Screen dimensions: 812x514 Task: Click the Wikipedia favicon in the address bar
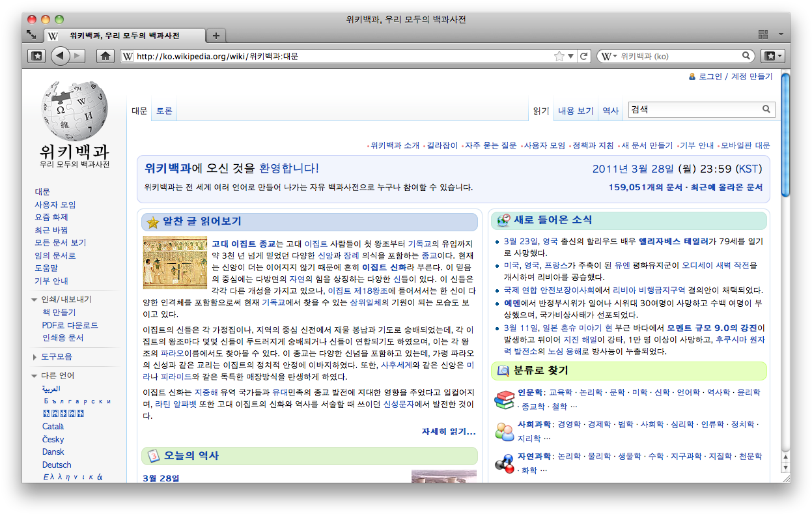click(128, 56)
